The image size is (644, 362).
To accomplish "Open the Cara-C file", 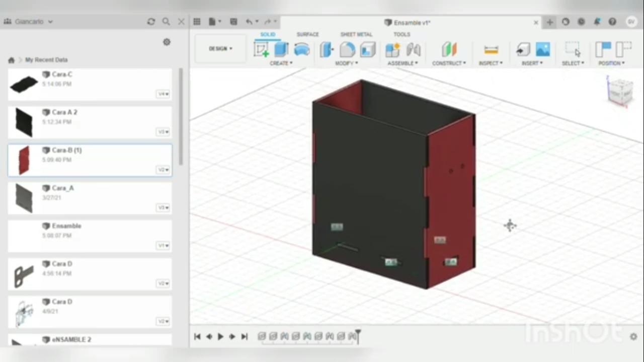I will click(90, 84).
